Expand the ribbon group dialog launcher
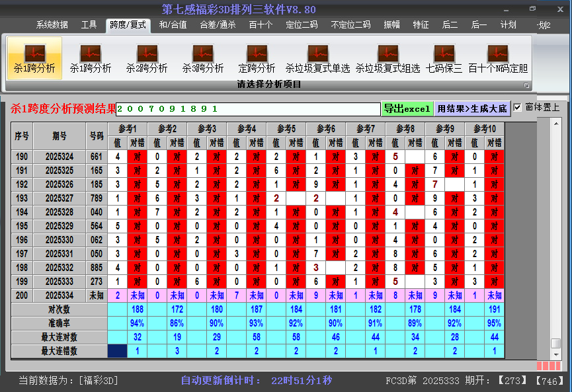 tap(527, 85)
